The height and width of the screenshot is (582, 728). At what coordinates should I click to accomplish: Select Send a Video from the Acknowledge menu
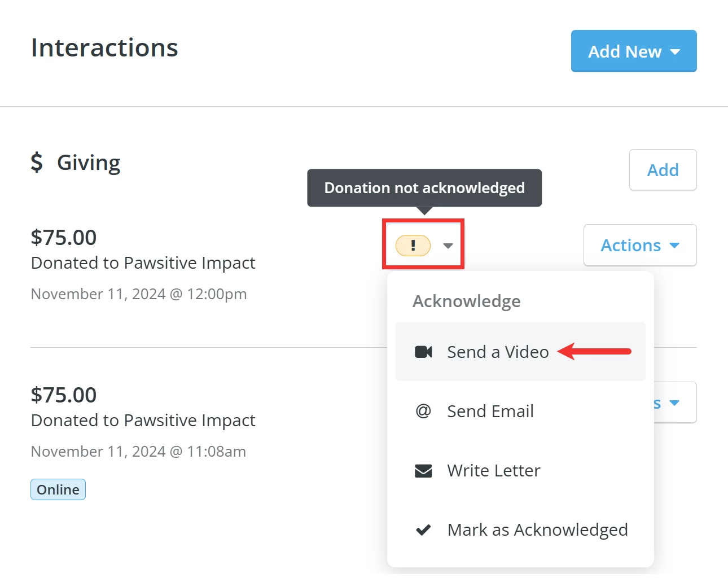(498, 352)
